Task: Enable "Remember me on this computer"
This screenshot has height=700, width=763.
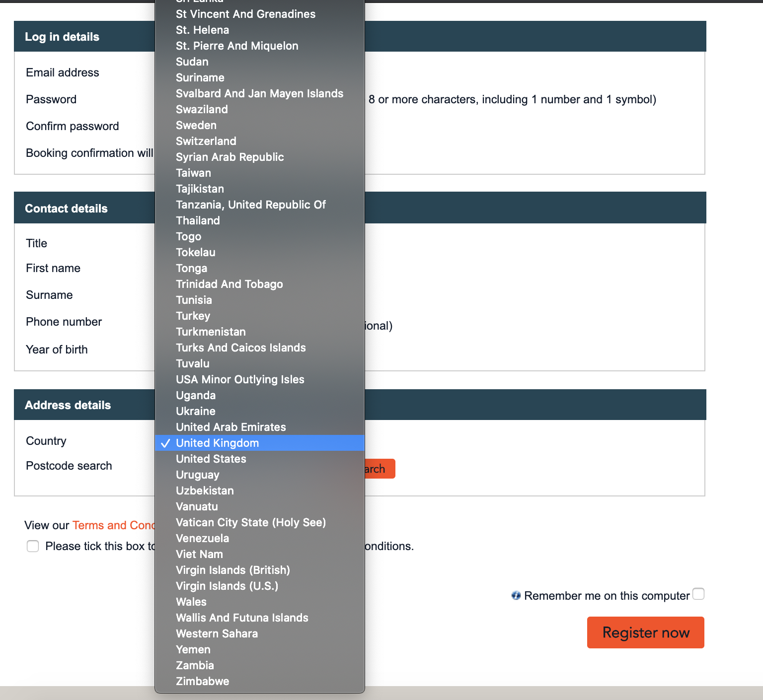Action: (x=699, y=594)
